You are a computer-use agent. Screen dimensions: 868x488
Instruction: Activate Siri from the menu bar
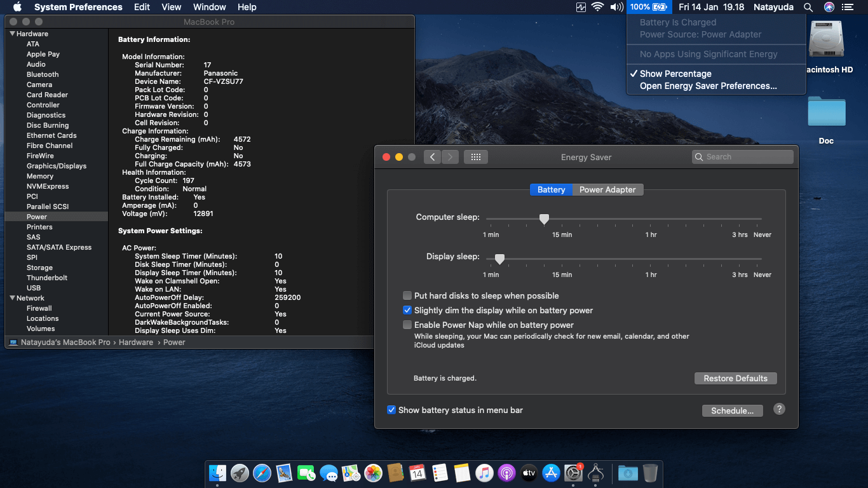click(x=829, y=7)
